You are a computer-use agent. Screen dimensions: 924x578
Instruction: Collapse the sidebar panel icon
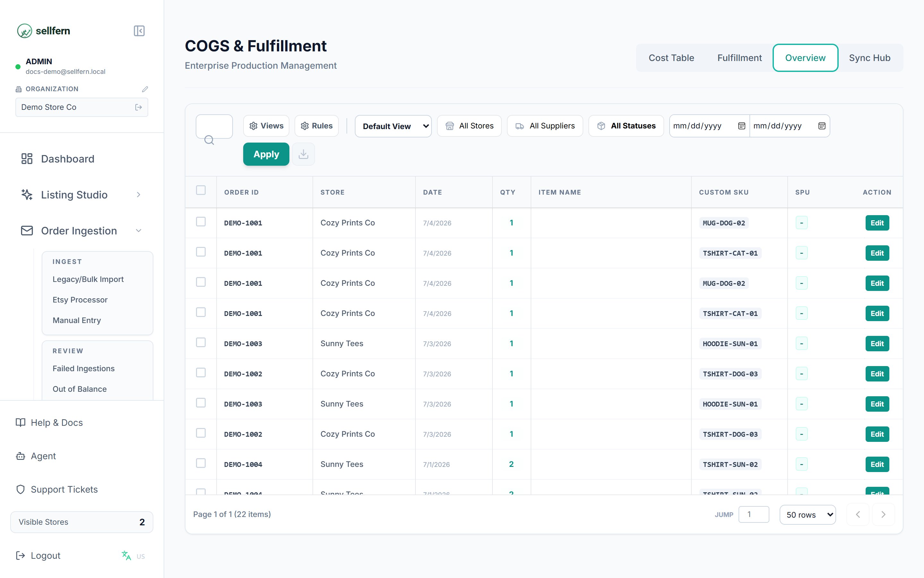(x=139, y=31)
